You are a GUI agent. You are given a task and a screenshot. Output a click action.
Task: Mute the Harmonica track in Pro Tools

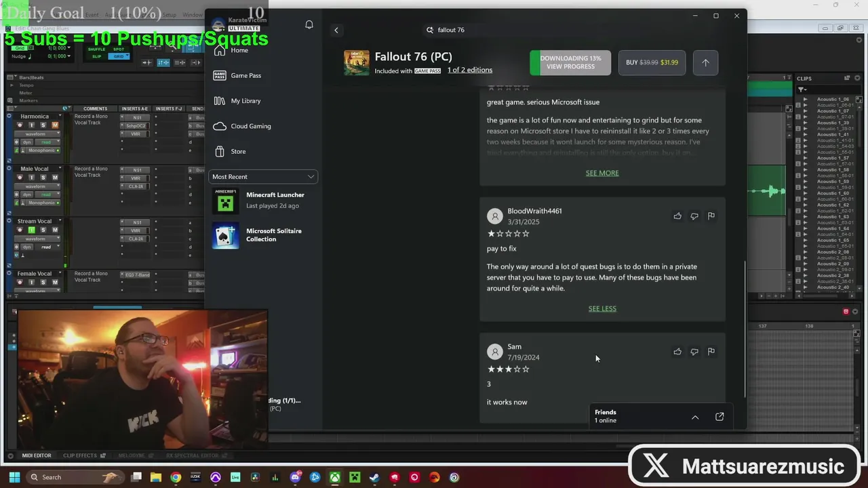click(55, 125)
